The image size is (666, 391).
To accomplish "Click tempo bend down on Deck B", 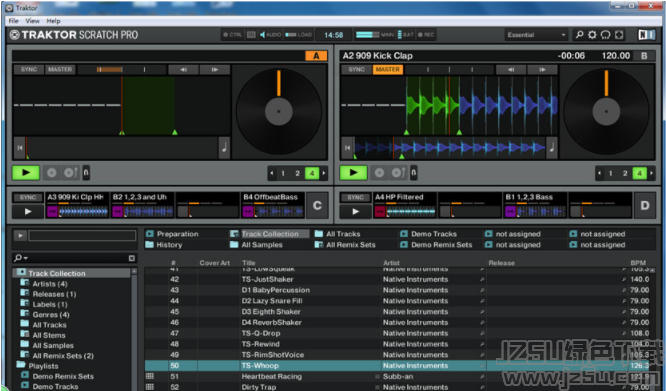I will coord(511,70).
